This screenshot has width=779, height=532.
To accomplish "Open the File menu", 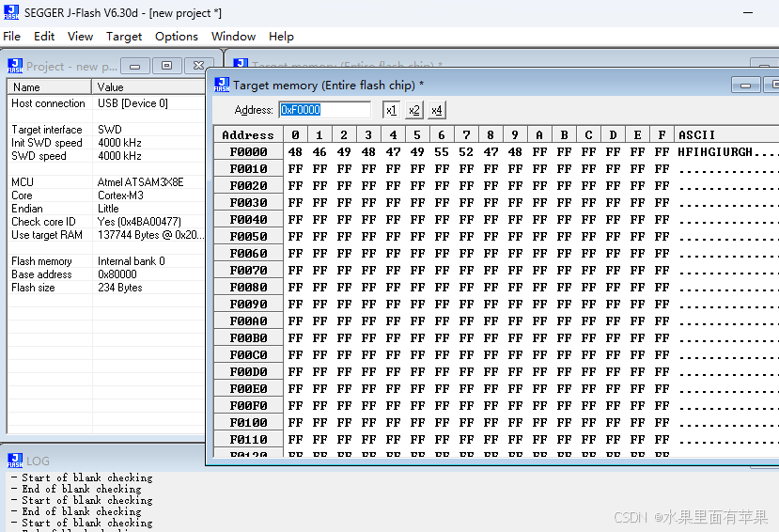I will point(11,37).
